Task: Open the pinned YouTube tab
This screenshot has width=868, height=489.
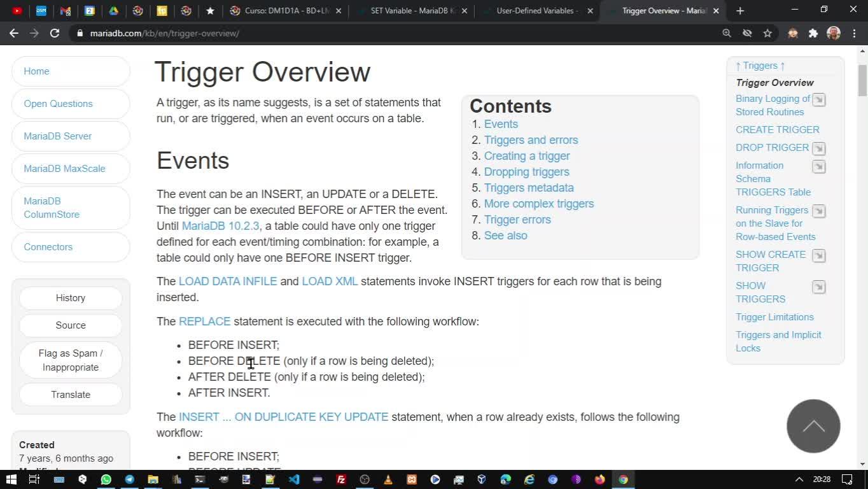Action: (x=17, y=11)
